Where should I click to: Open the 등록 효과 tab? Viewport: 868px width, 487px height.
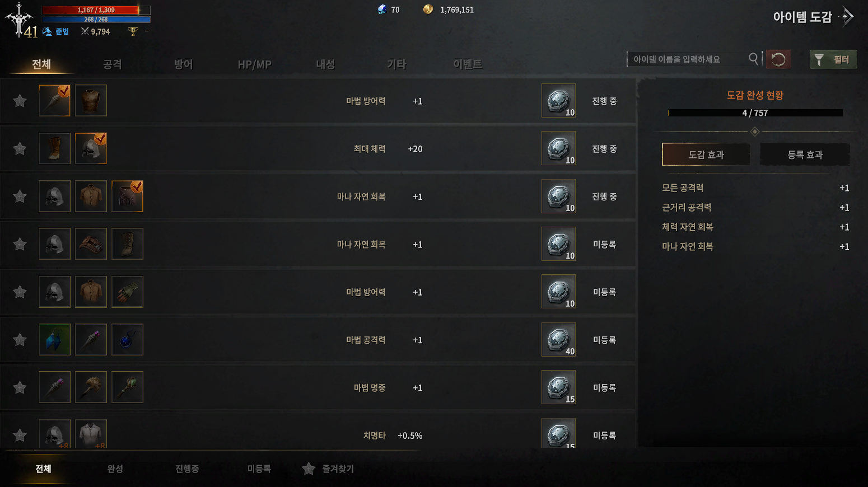[805, 154]
